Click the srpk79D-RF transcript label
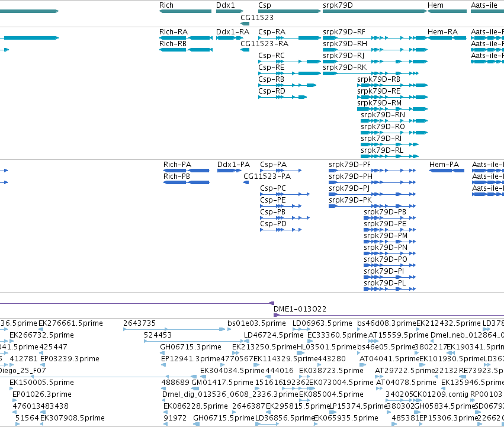The height and width of the screenshot is (427, 504). click(344, 32)
